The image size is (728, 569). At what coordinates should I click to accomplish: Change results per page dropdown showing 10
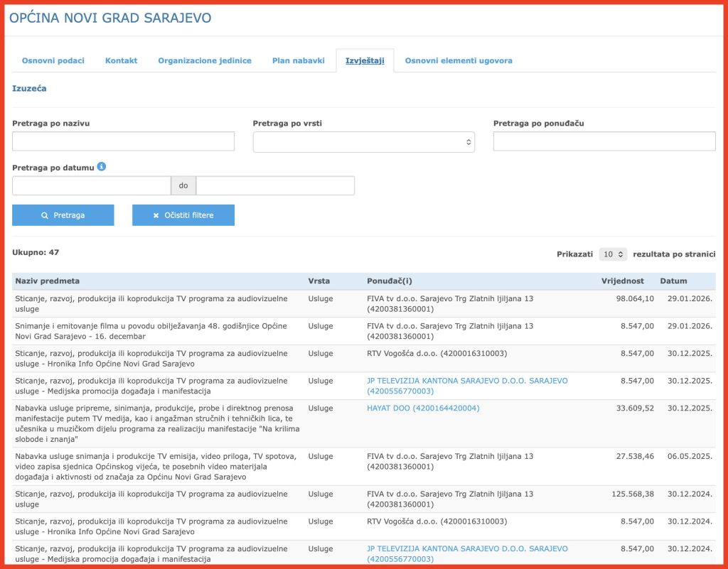click(x=612, y=254)
